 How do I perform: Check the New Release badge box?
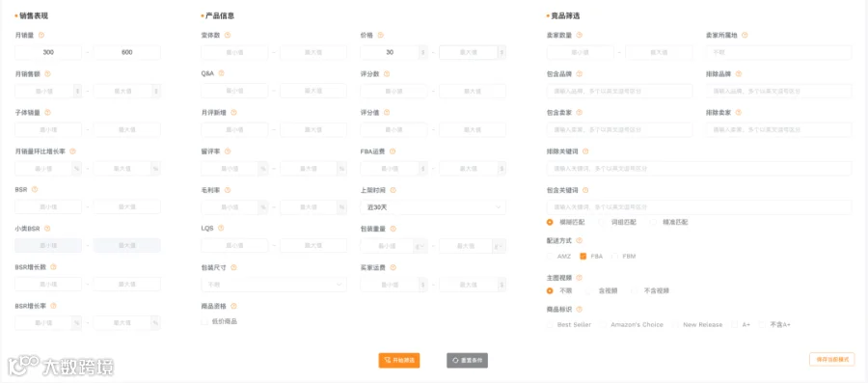click(676, 325)
